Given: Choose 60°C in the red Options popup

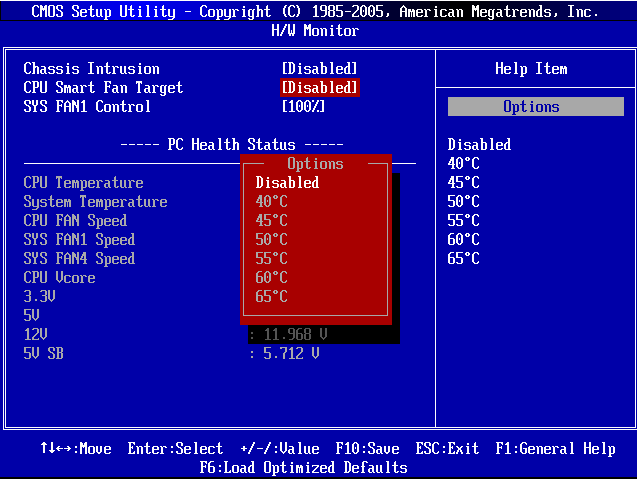Looking at the screenshot, I should (271, 277).
